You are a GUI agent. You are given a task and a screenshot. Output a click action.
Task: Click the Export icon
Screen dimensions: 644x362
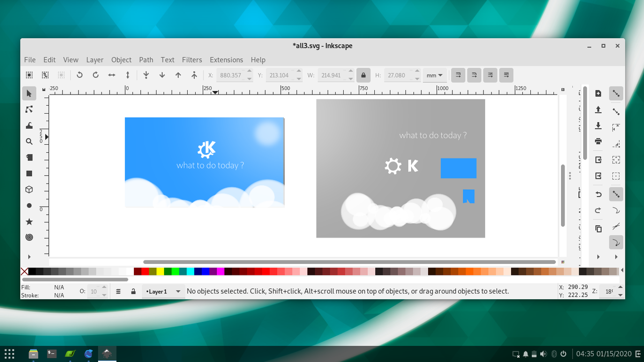point(598,176)
